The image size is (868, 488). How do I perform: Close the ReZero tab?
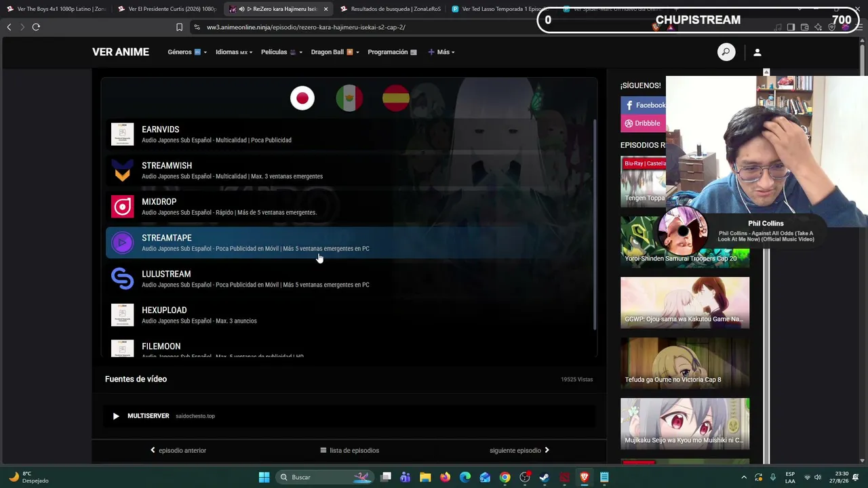[326, 9]
